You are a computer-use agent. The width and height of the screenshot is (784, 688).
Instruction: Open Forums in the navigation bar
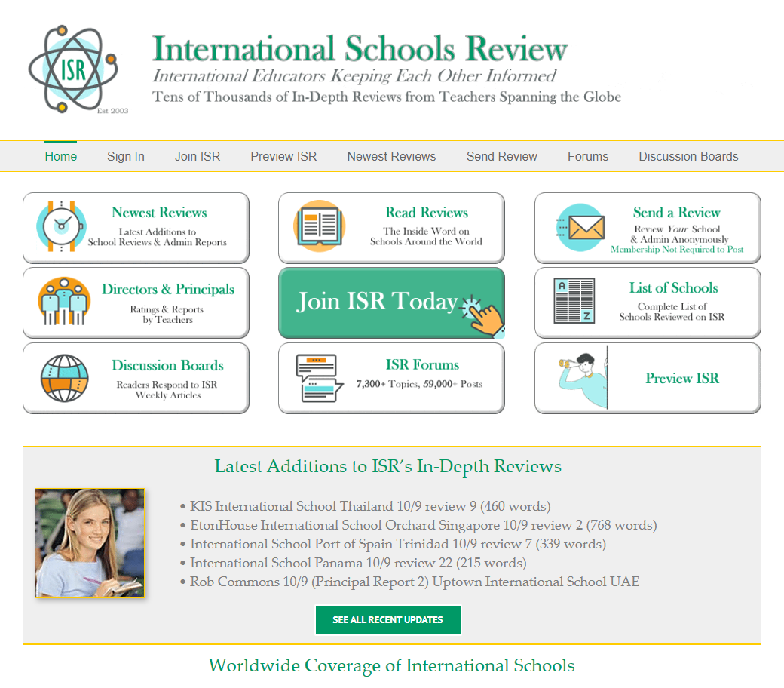[x=587, y=157]
